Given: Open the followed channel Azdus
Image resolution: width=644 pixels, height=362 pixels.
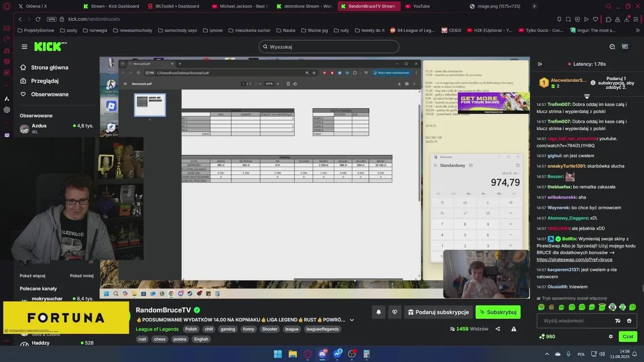Looking at the screenshot, I should (56, 129).
